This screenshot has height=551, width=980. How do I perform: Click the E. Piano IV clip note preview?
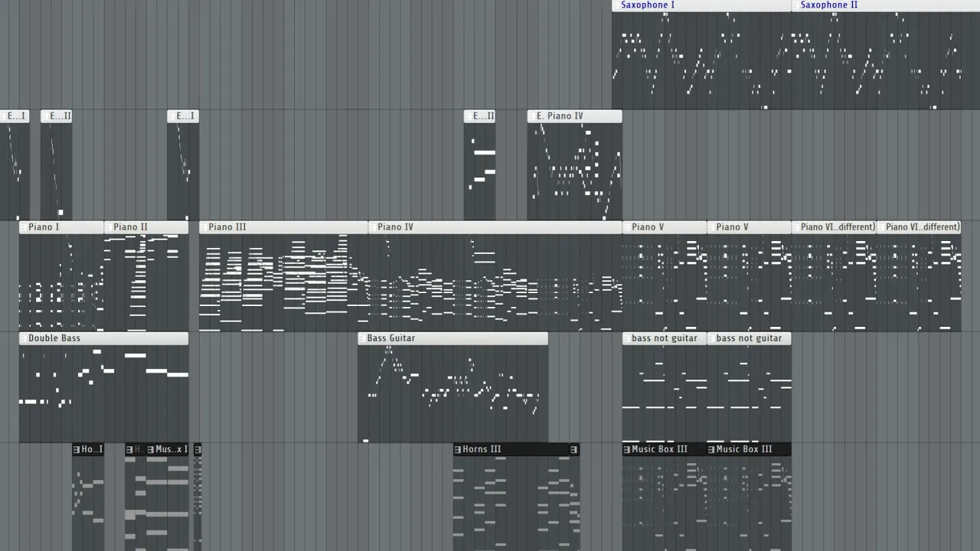coord(574,171)
